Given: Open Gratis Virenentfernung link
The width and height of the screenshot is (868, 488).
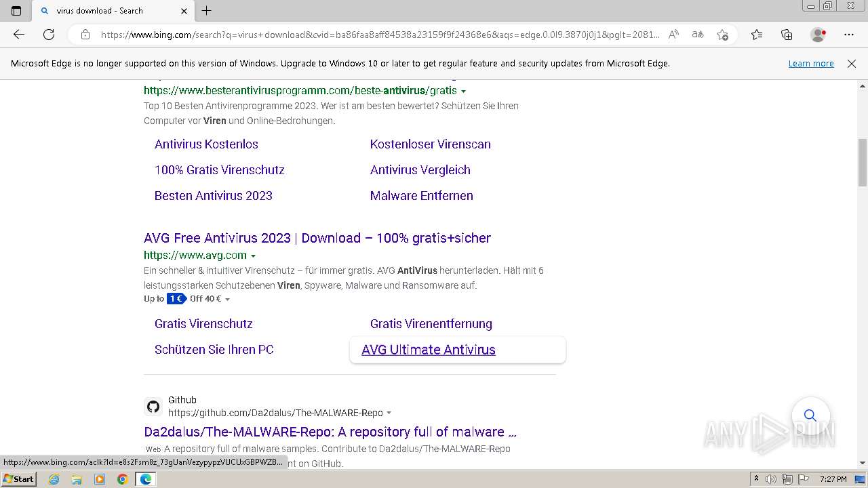Looking at the screenshot, I should tap(431, 323).
